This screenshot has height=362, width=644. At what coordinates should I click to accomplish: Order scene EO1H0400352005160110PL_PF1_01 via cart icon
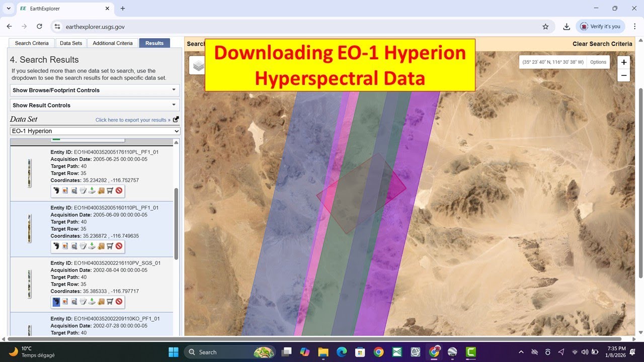(110, 246)
